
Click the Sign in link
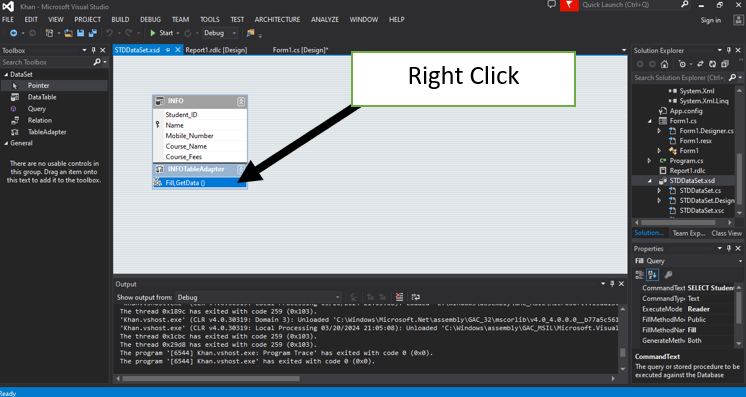pyautogui.click(x=710, y=20)
